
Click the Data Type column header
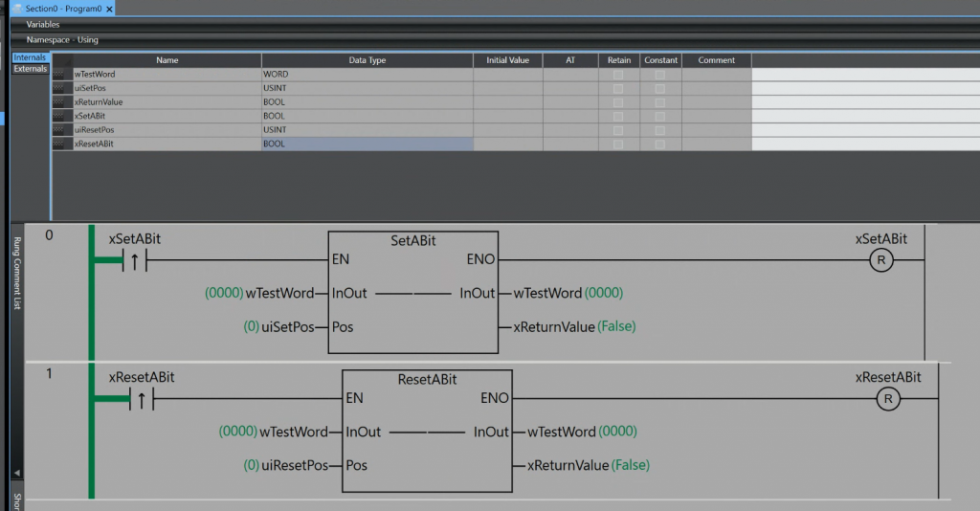pyautogui.click(x=367, y=60)
